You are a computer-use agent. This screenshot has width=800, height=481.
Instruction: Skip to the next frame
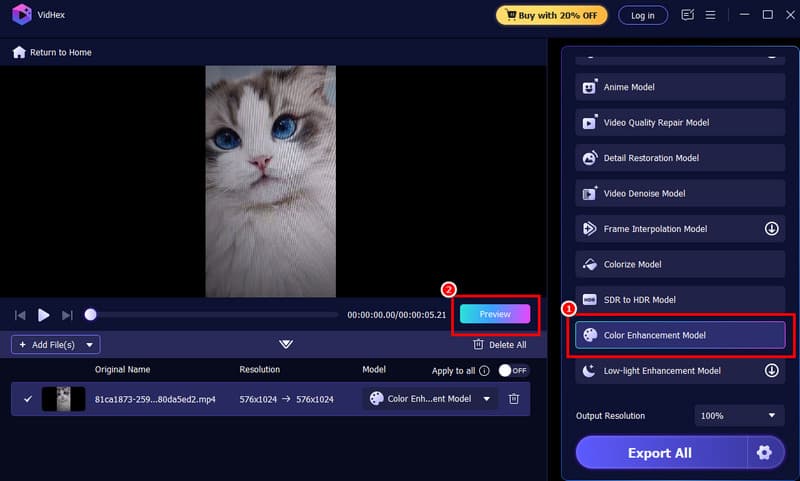click(x=67, y=315)
